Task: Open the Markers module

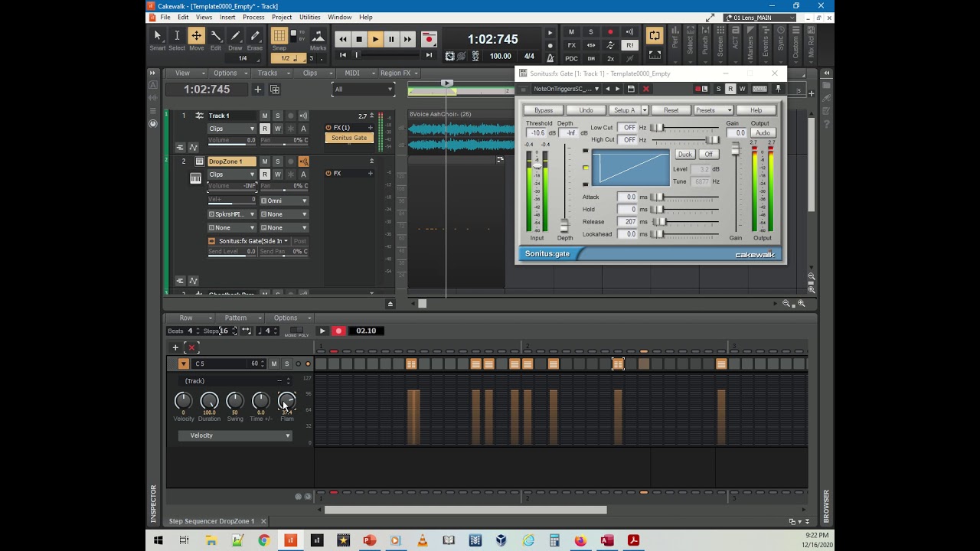Action: (x=750, y=46)
